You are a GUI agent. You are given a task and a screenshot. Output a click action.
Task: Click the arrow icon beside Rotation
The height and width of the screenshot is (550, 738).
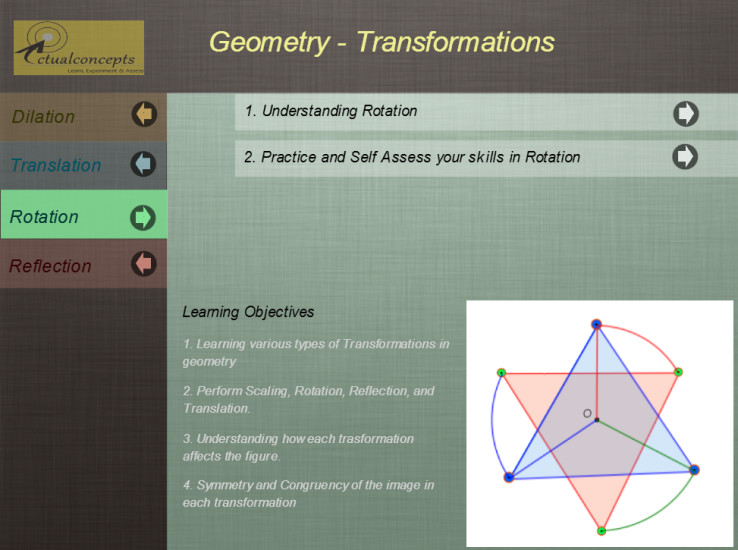144,216
